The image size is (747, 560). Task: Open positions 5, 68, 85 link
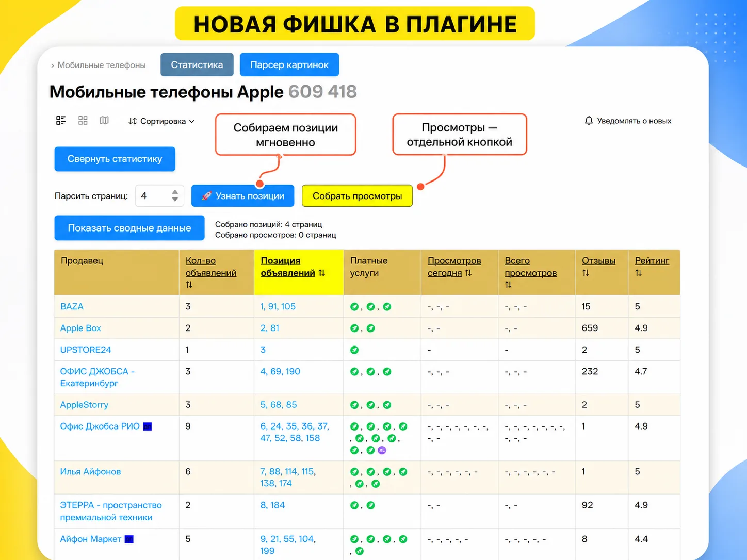[279, 405]
